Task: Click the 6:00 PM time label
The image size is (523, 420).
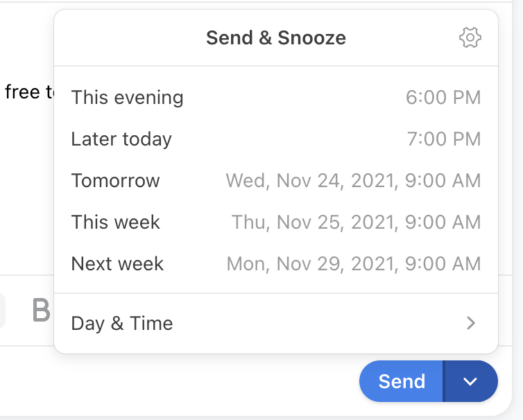Action: [x=443, y=97]
